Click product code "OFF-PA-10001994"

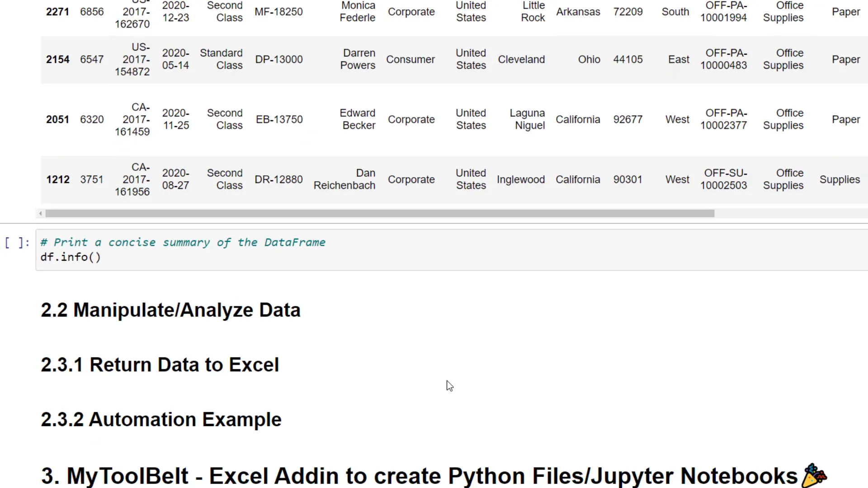724,12
